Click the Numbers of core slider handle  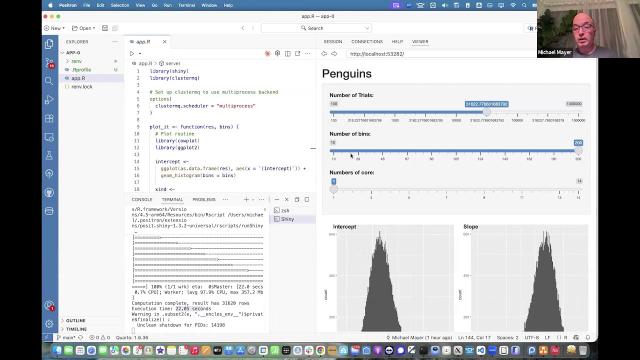pos(333,189)
